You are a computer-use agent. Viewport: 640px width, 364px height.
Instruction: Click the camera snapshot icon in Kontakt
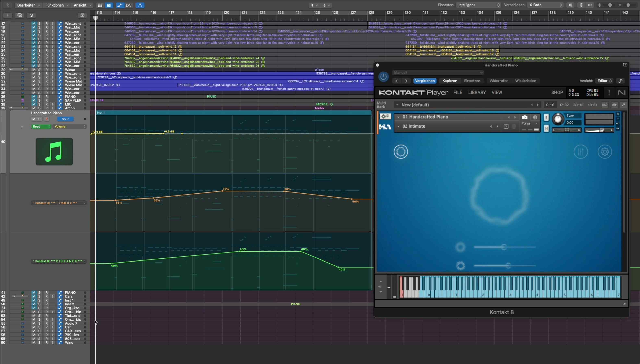(524, 117)
